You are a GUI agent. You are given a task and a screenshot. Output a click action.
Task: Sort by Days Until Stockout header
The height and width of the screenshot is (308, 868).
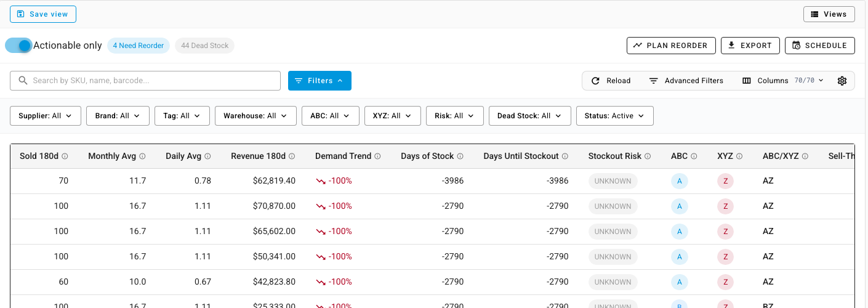tap(521, 156)
